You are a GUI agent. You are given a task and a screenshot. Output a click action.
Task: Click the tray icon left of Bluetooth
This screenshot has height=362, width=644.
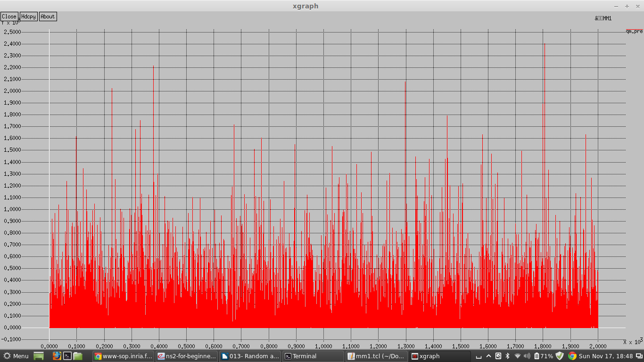[498, 356]
